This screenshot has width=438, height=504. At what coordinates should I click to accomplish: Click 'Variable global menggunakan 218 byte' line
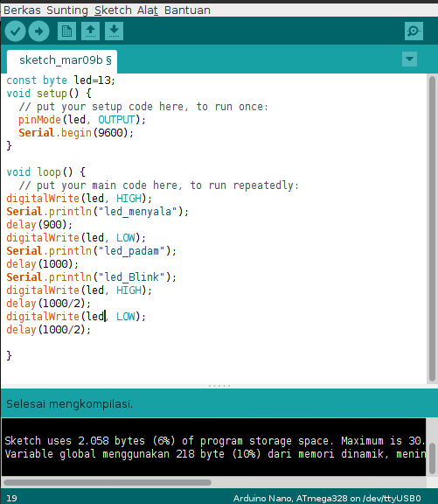tap(214, 454)
